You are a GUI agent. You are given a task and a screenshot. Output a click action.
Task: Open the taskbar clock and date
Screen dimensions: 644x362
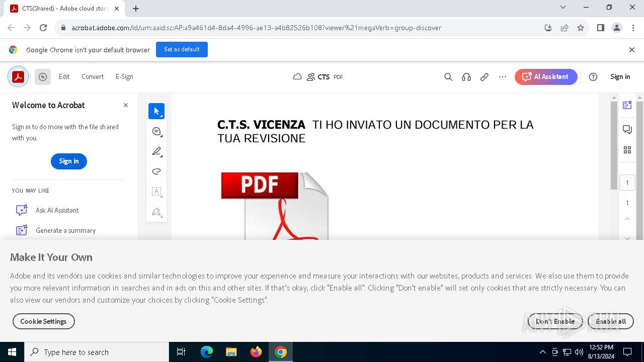[601, 352]
